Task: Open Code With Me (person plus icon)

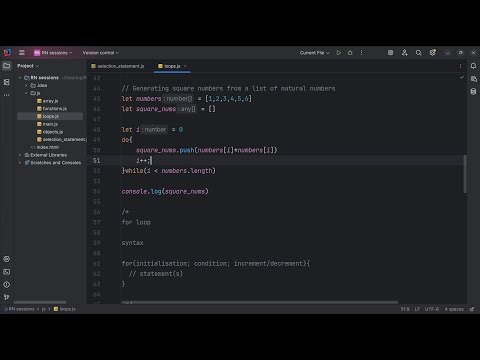Action: [x=404, y=53]
